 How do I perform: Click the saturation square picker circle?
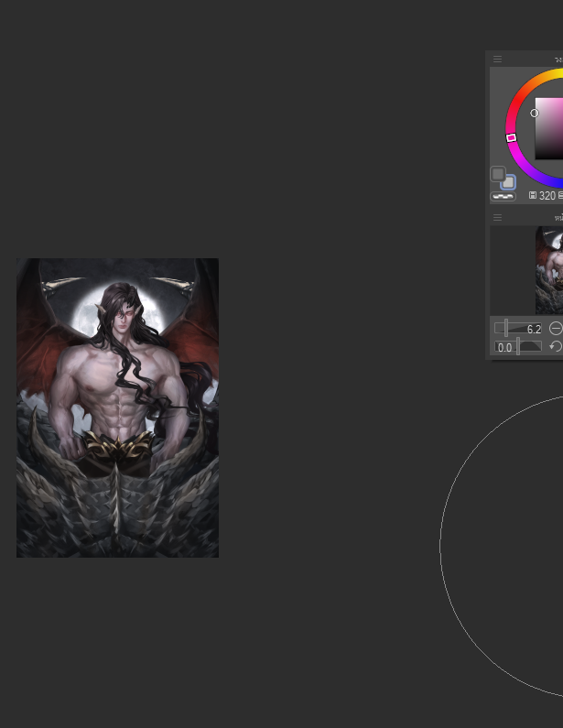[x=535, y=113]
